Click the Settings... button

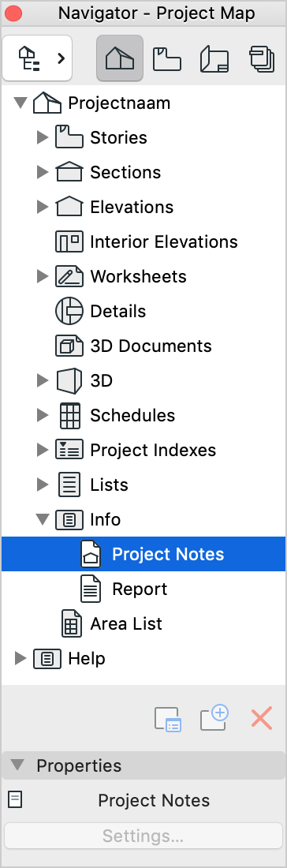click(x=143, y=836)
